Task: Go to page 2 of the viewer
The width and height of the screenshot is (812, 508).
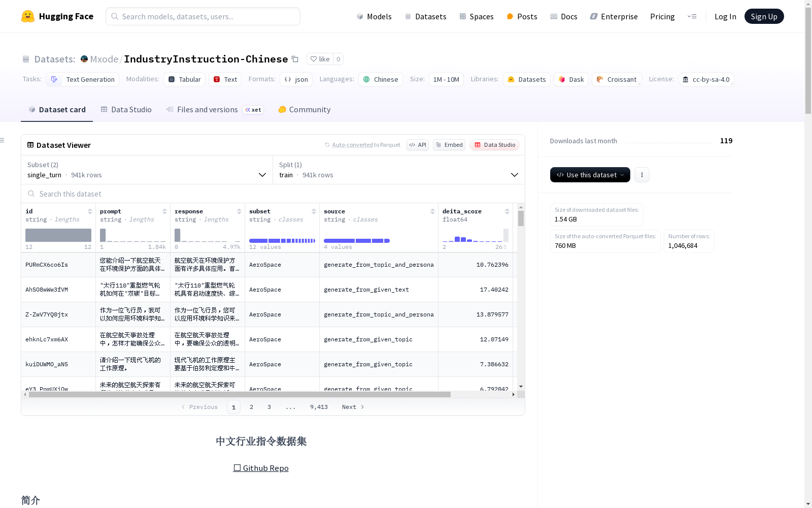Action: (251, 407)
